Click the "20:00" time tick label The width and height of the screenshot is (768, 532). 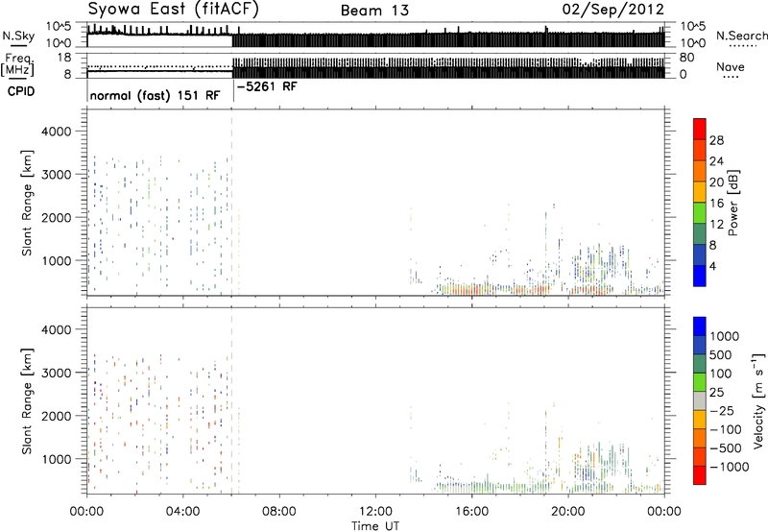(x=568, y=512)
